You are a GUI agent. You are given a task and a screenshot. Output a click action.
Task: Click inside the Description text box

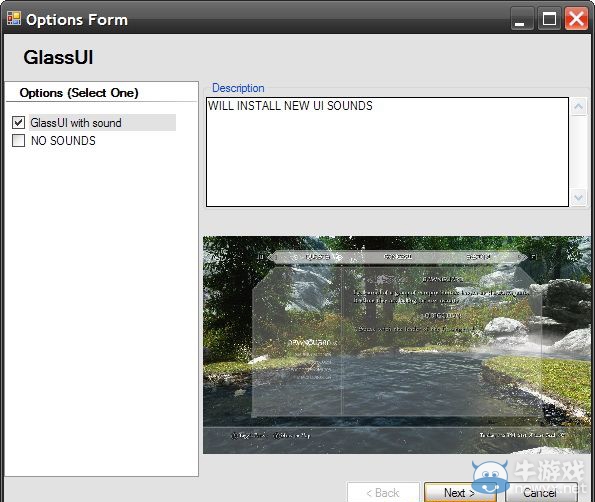click(x=387, y=152)
